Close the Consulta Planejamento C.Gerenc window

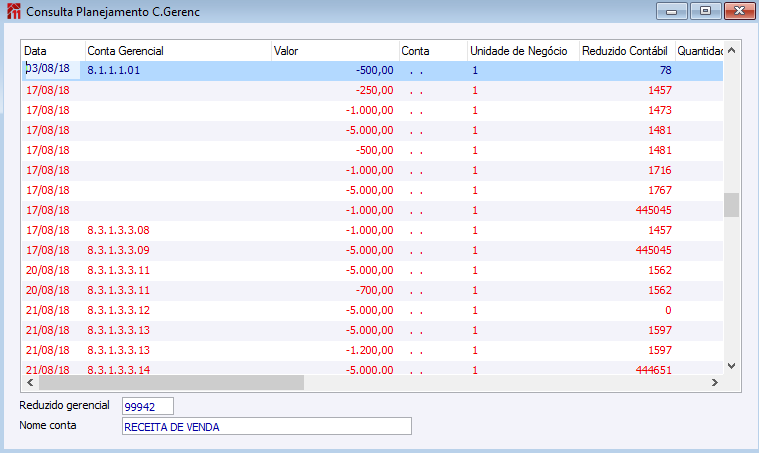[739, 11]
